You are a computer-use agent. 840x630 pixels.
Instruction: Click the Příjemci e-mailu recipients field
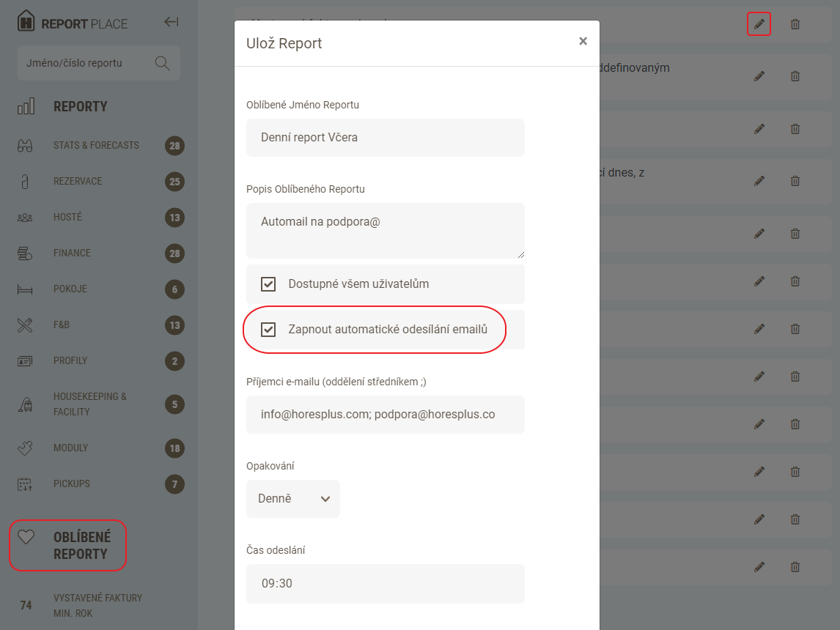[x=385, y=415]
